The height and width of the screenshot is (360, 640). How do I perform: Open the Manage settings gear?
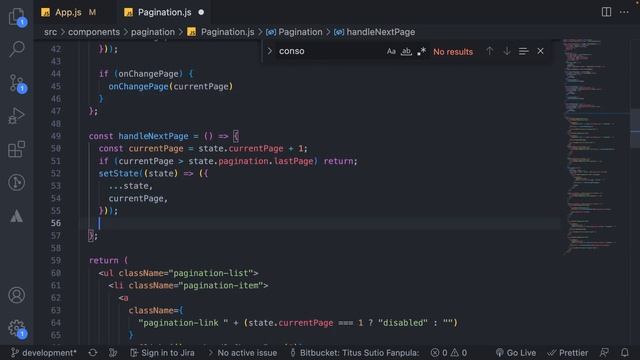click(17, 329)
